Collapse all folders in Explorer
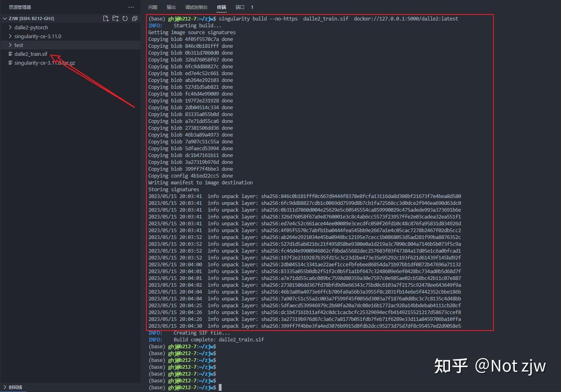 click(x=135, y=18)
